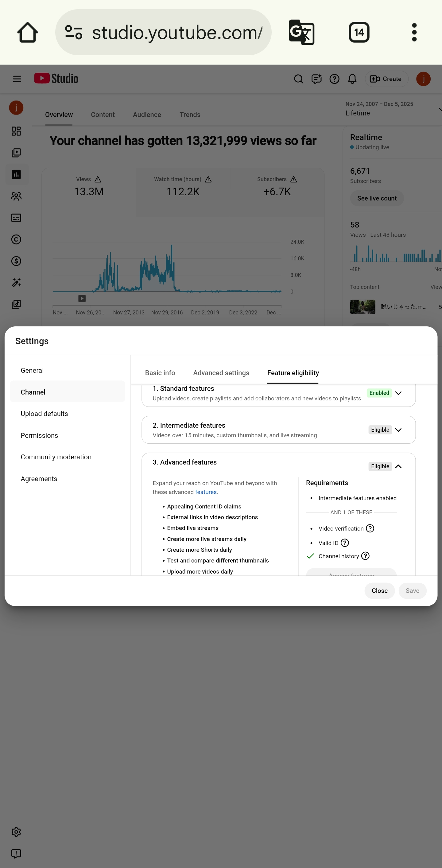Switch to the Advanced settings tab
442x868 pixels.
pyautogui.click(x=221, y=373)
